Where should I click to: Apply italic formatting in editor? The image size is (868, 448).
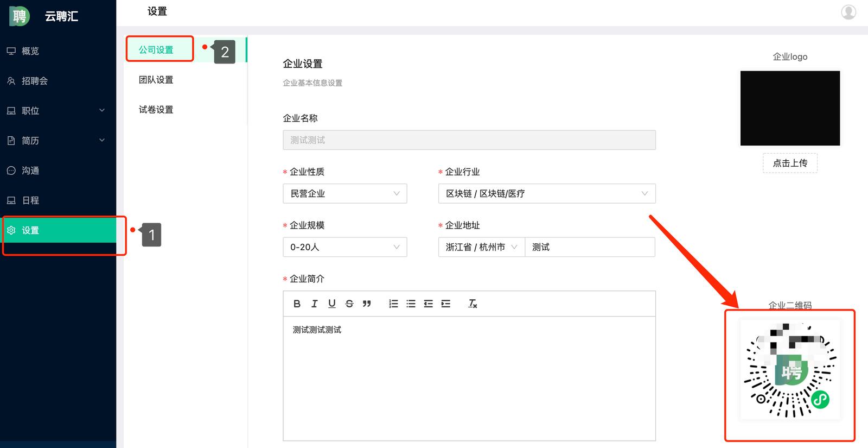click(314, 304)
